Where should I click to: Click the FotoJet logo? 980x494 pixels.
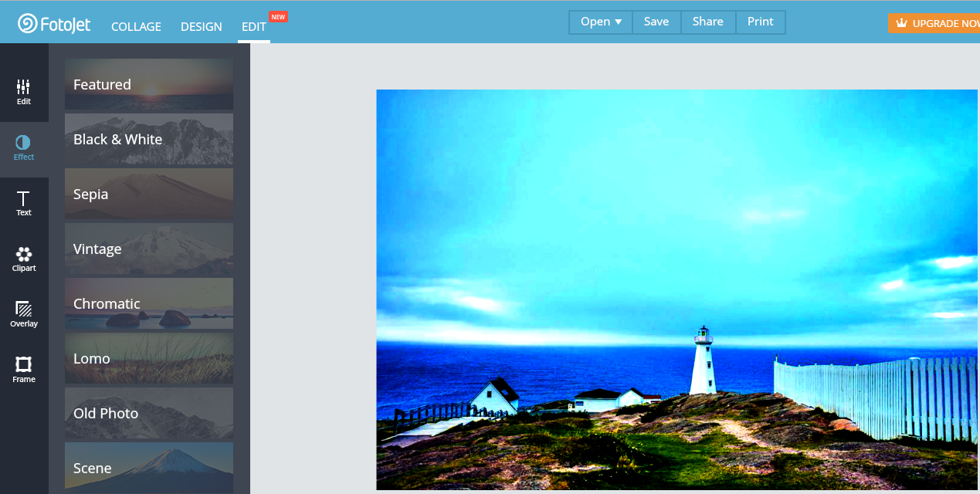tap(54, 24)
